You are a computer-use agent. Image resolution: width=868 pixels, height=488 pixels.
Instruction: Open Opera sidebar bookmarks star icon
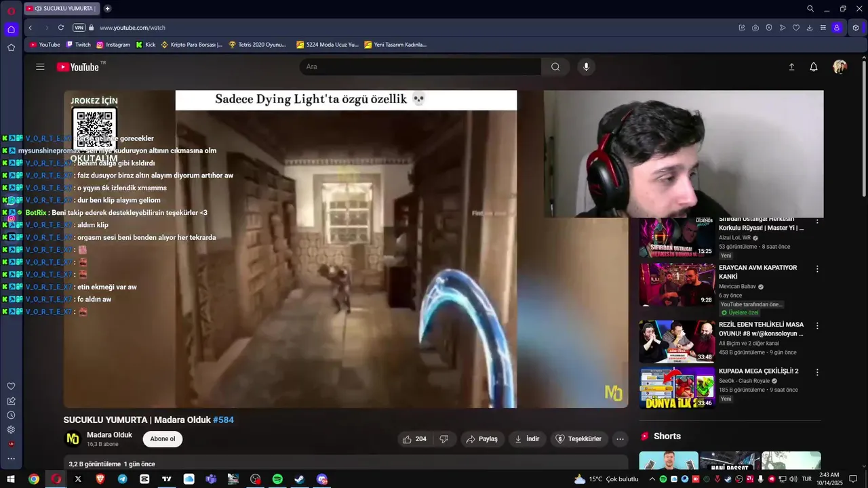11,47
